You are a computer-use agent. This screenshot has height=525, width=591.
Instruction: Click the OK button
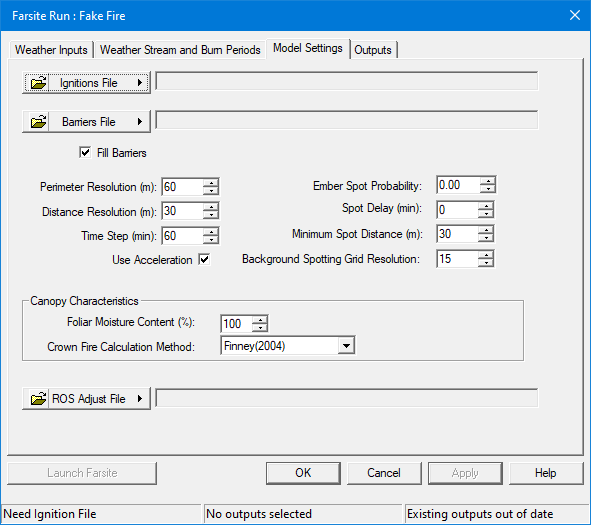click(303, 473)
